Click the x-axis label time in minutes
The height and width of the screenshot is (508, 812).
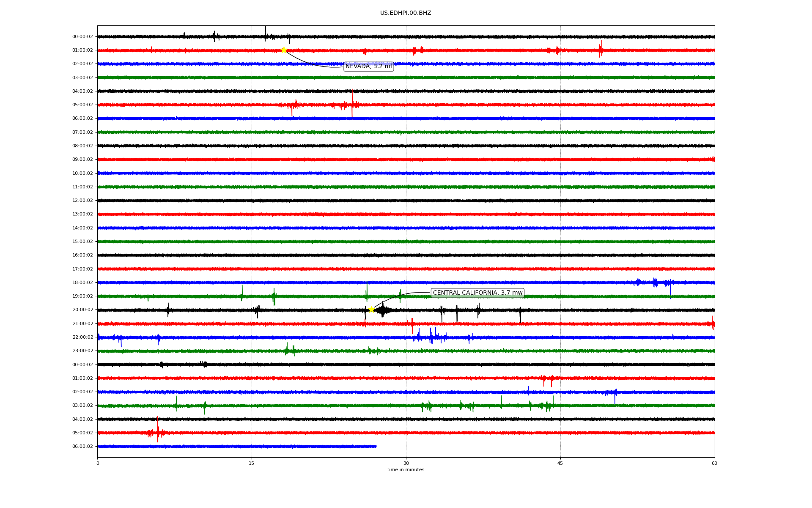click(406, 470)
